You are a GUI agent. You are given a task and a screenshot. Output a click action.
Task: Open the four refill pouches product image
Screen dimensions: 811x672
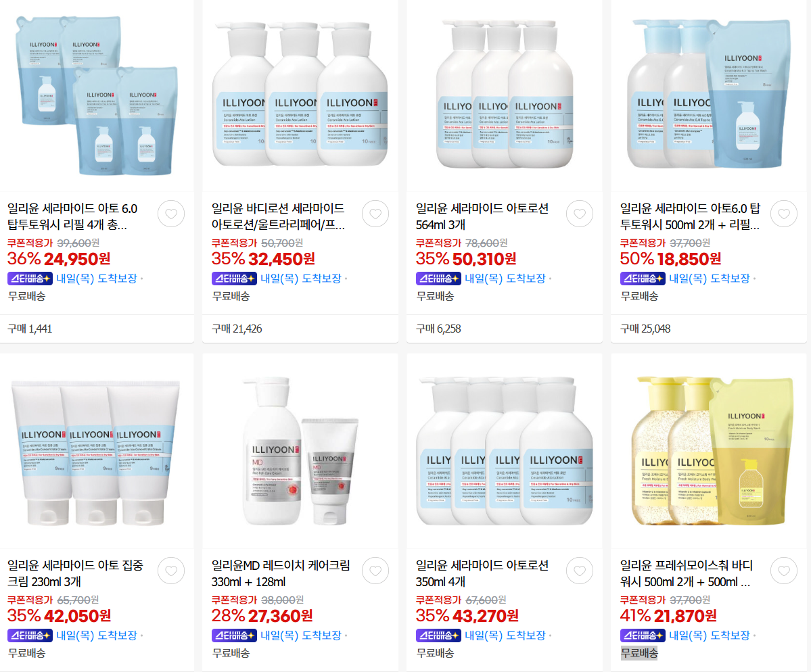pos(97,95)
